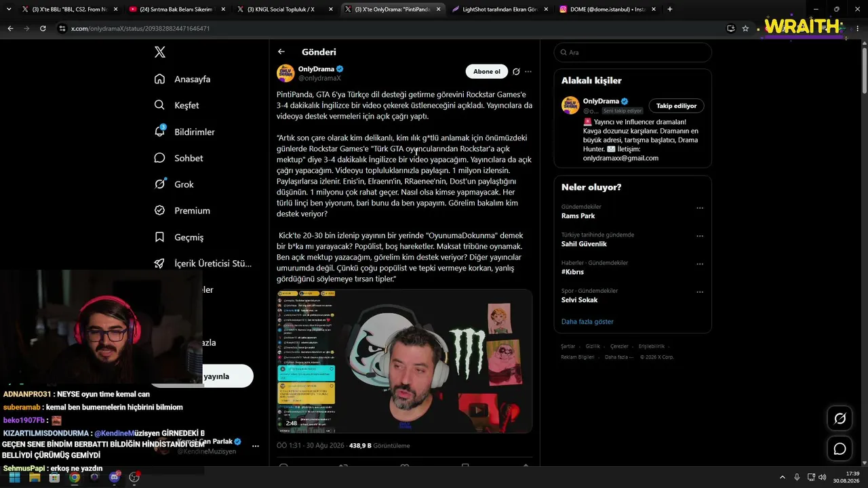Go back with the Gönderi arrow
This screenshot has width=868, height=488.
(281, 52)
